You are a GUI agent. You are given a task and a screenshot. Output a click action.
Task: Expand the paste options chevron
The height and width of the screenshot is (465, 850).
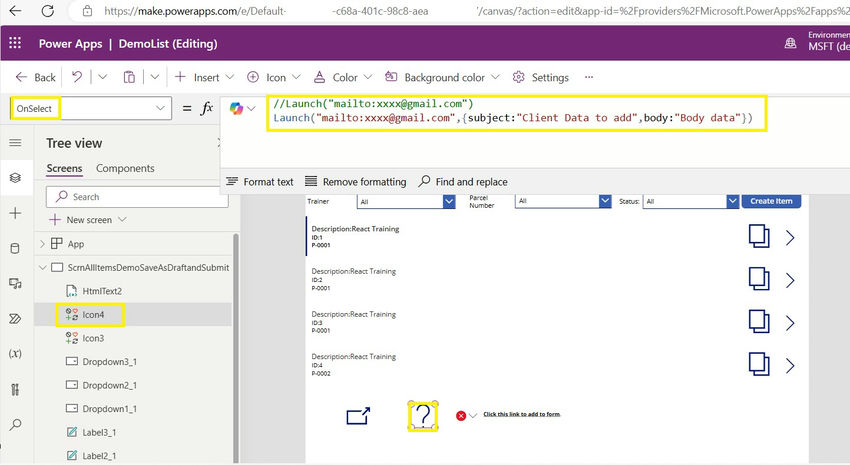click(154, 77)
